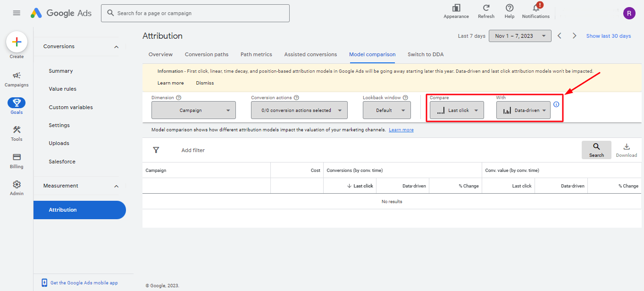Switch to the Conversion paths tab
Screen dimensions: 644x291
(x=207, y=54)
